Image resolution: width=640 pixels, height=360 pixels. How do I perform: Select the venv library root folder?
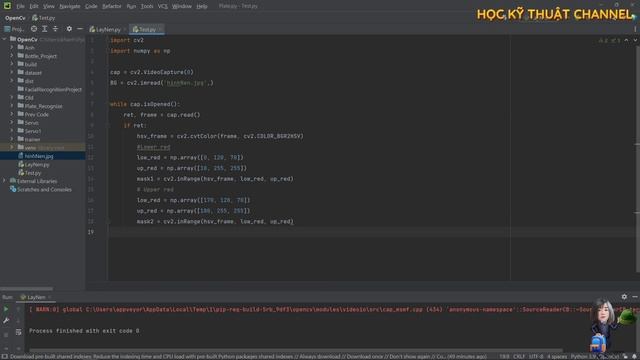pyautogui.click(x=41, y=147)
